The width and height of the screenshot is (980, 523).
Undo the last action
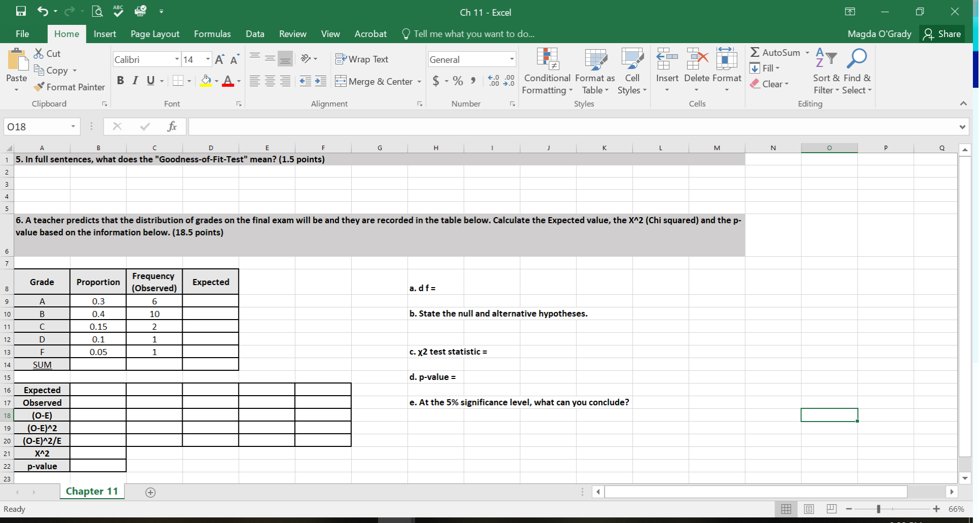point(43,11)
